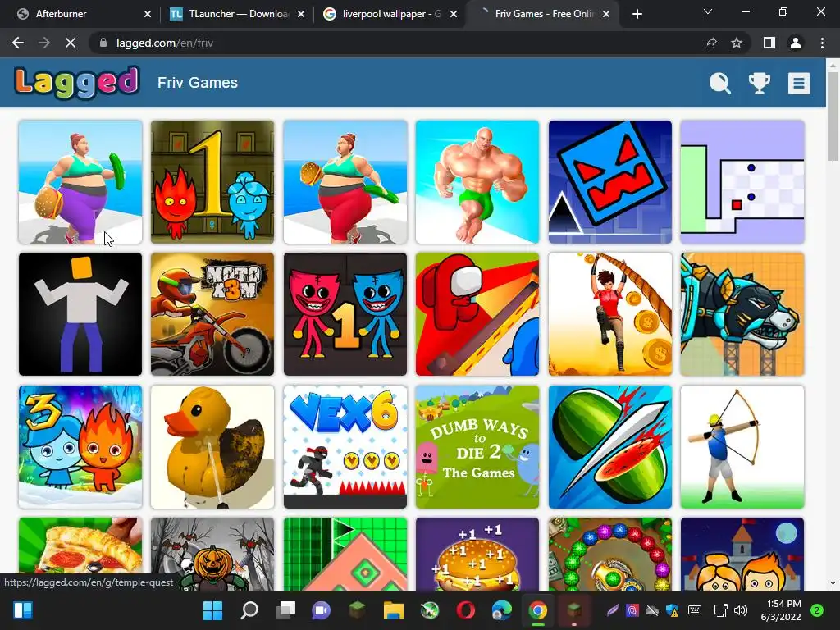Open the Windows Start menu

212,610
